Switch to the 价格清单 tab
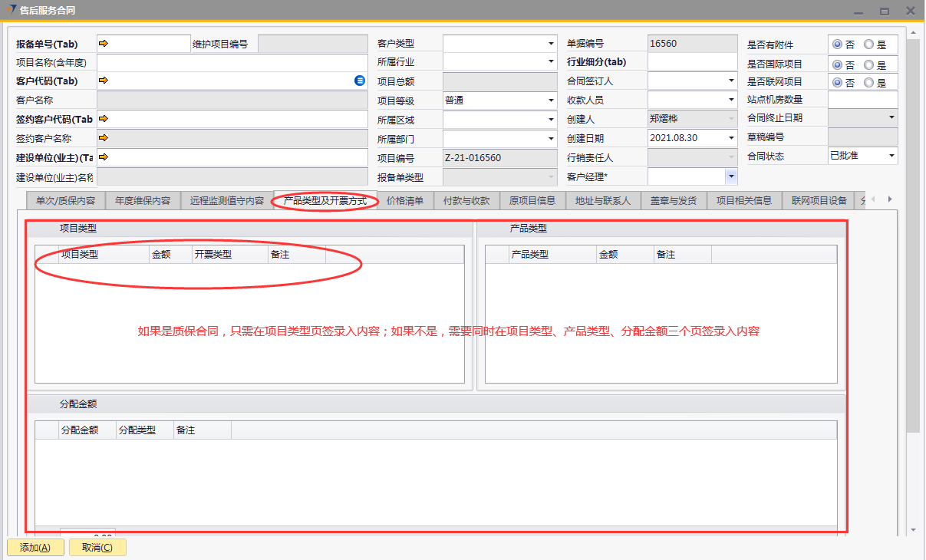Image resolution: width=926 pixels, height=560 pixels. [x=405, y=201]
